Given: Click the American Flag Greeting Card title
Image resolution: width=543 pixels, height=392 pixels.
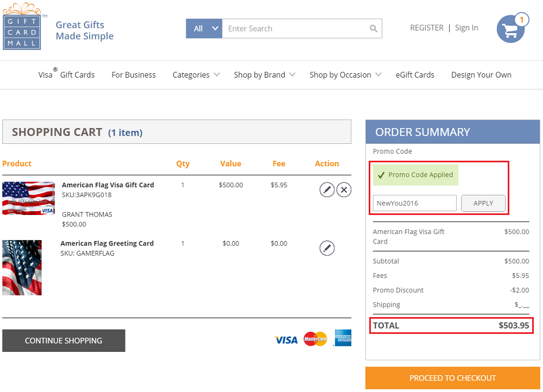Looking at the screenshot, I should (x=107, y=243).
